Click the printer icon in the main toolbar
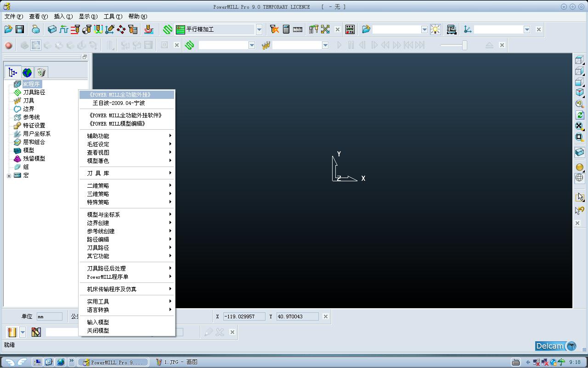This screenshot has width=588, height=368. 36,29
